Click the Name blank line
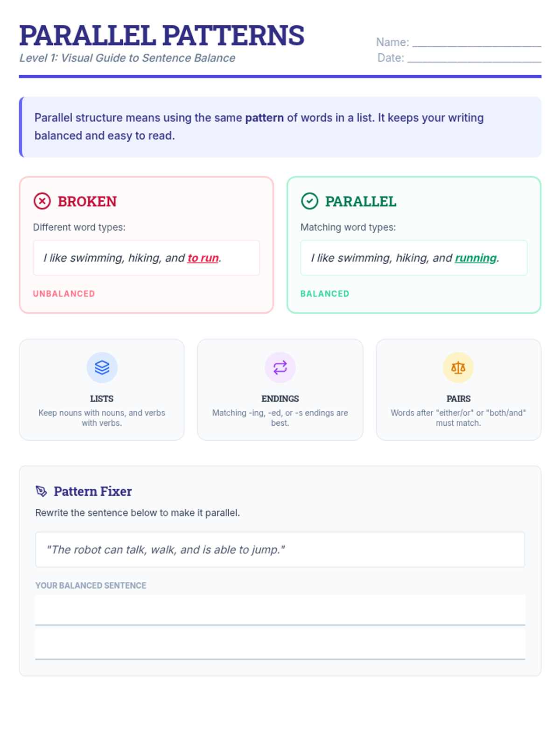This screenshot has width=560, height=747. coord(476,43)
